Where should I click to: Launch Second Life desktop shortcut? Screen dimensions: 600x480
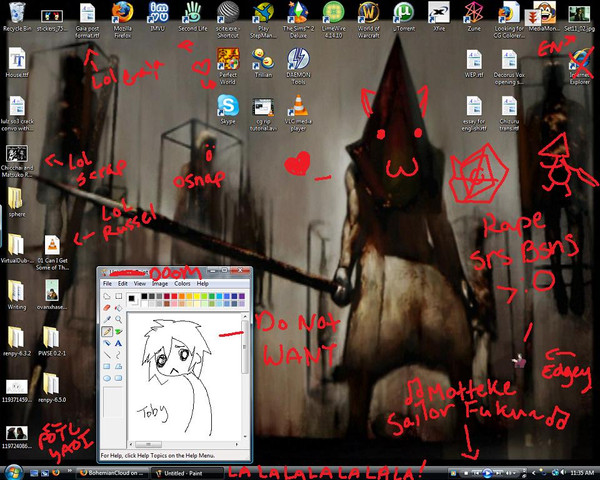pos(192,17)
